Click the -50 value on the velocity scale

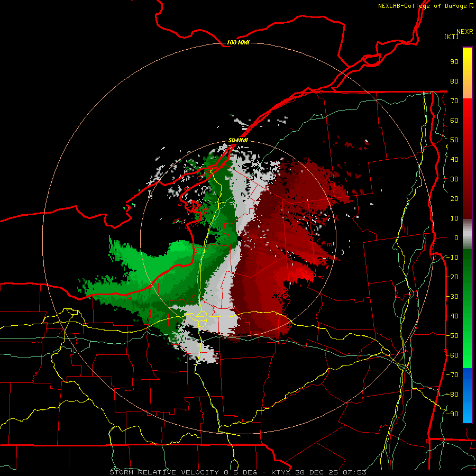click(x=452, y=336)
